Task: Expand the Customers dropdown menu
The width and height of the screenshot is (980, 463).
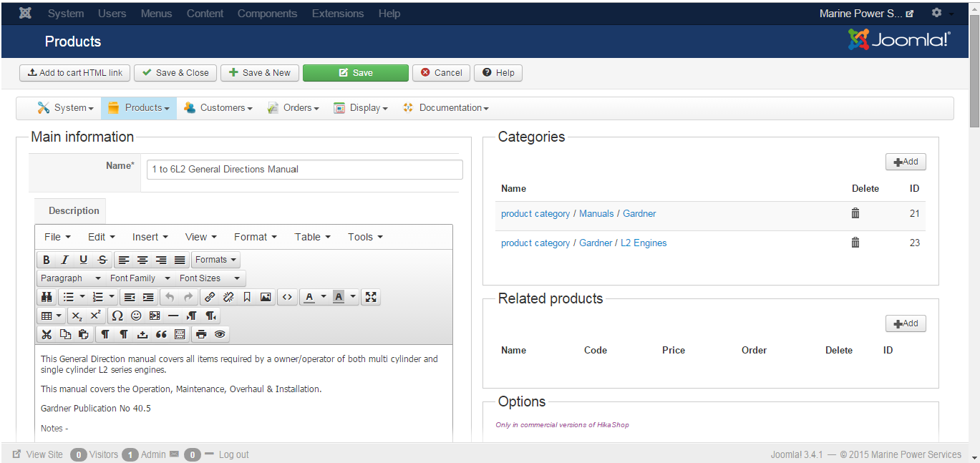Action: click(218, 108)
